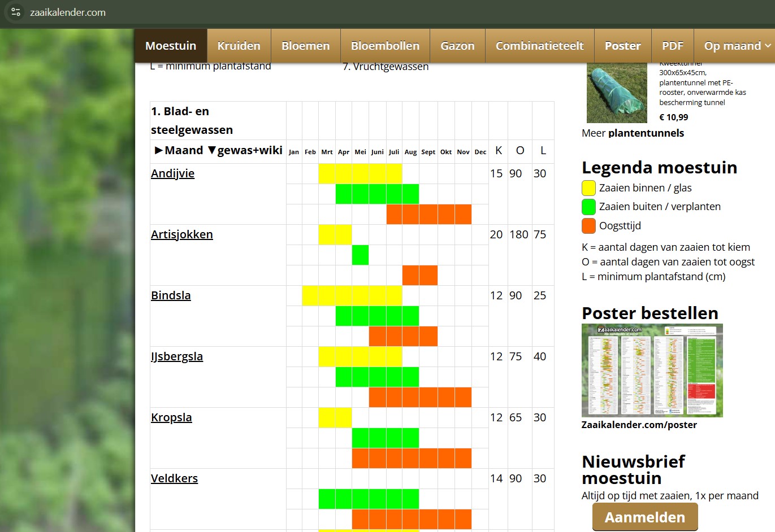Click the green 'Zaaien buiten' legend swatch

point(588,207)
